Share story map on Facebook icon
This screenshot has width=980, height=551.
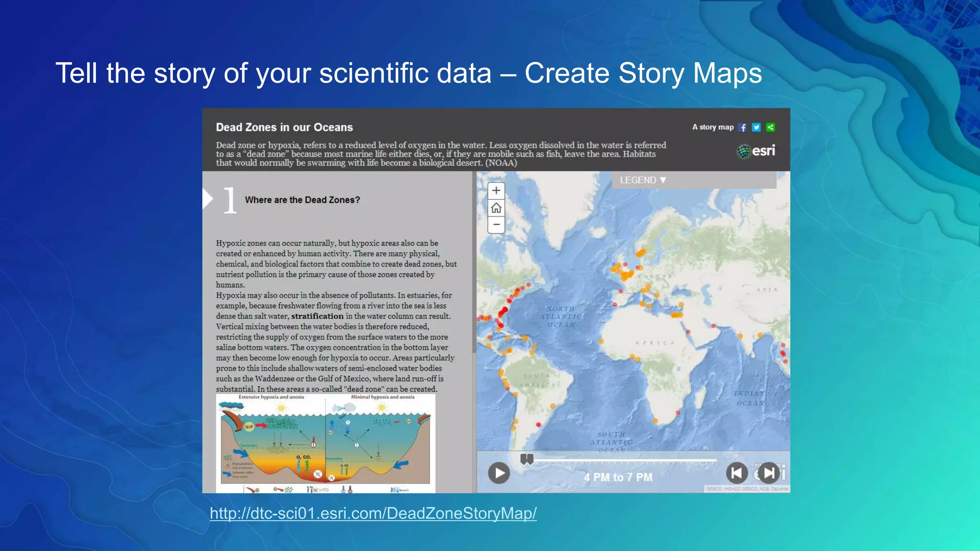742,127
